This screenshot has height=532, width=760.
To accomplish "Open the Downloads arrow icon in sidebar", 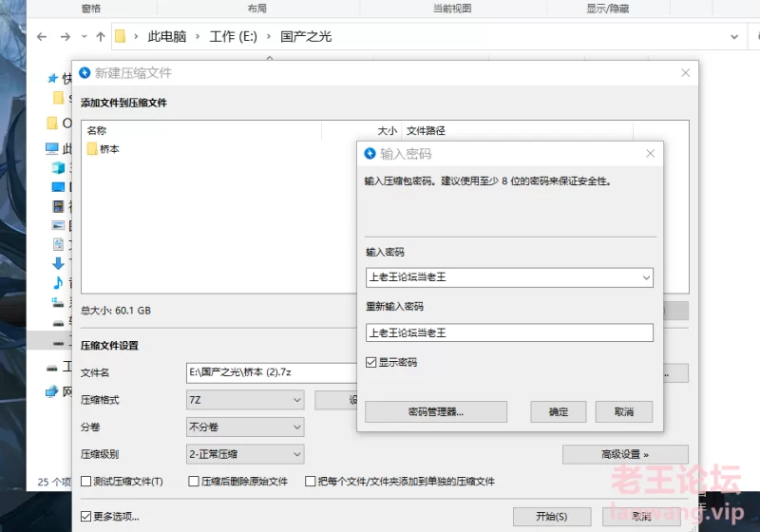I will pos(58,263).
